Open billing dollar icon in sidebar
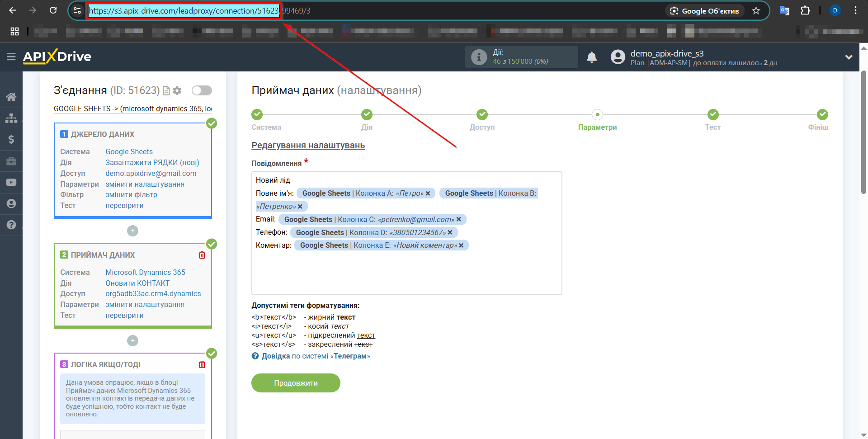868x439 pixels. [11, 139]
